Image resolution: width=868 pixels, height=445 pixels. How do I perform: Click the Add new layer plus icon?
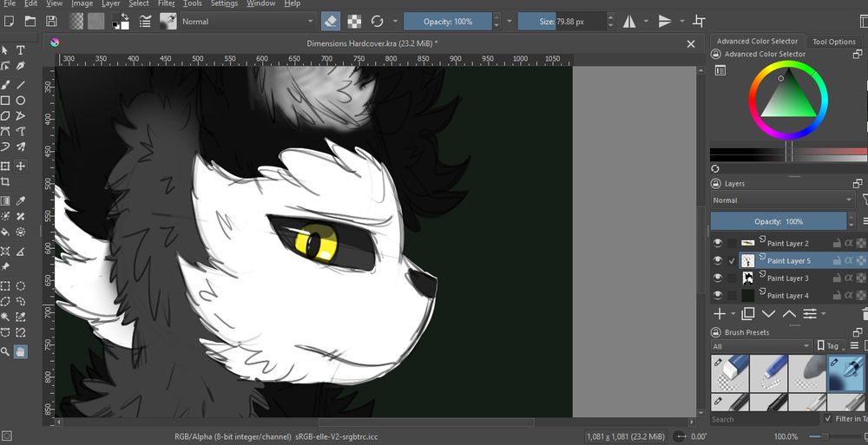[x=719, y=313]
